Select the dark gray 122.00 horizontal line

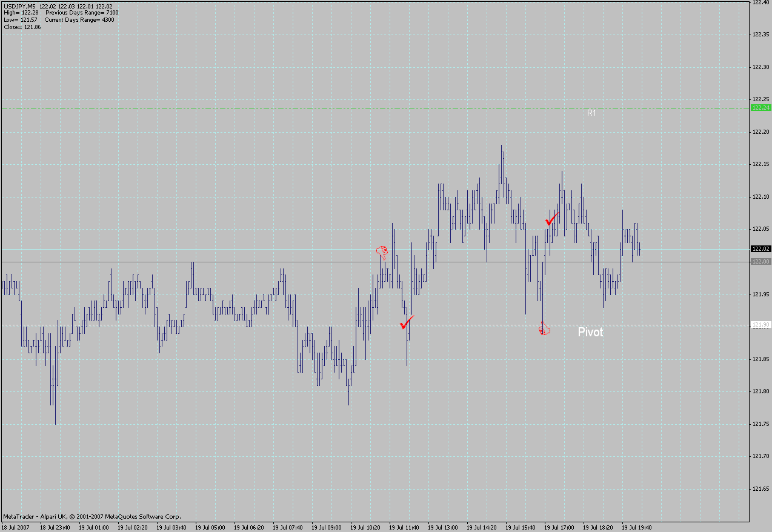(375, 262)
